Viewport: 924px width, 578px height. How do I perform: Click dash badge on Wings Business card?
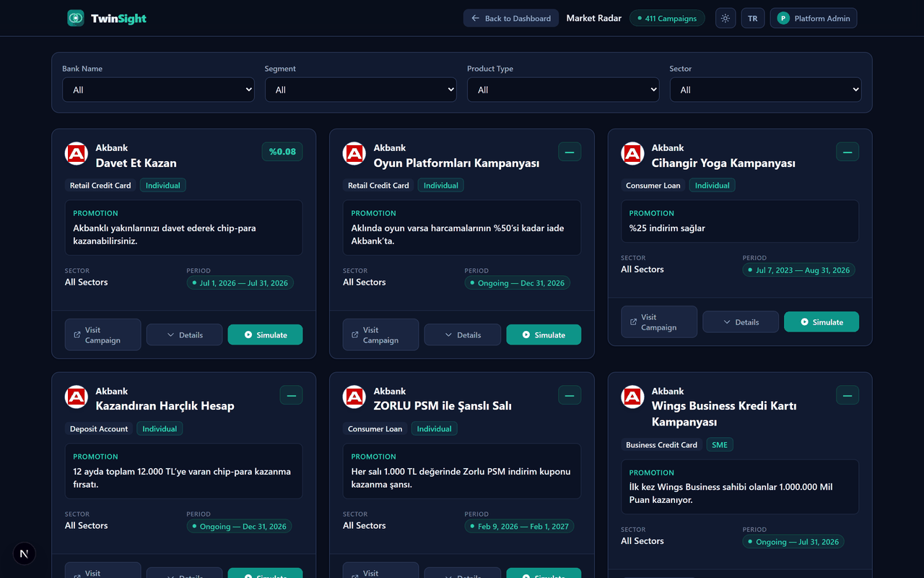[x=847, y=395]
